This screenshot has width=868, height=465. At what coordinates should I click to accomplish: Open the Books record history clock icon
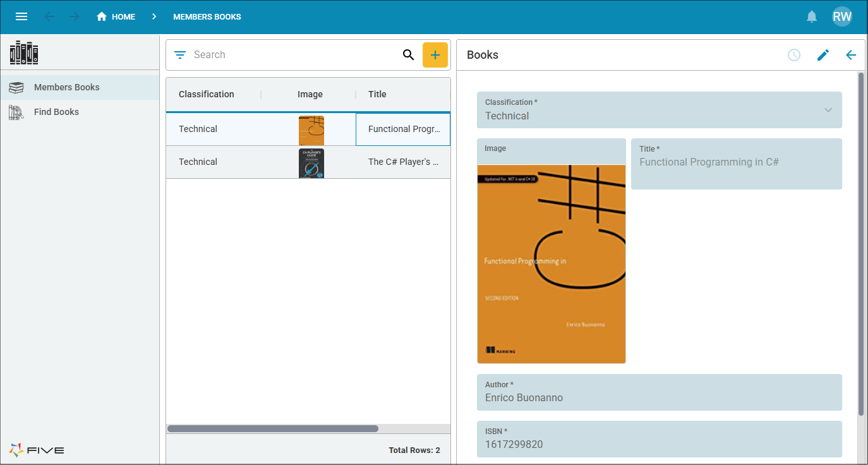(794, 55)
